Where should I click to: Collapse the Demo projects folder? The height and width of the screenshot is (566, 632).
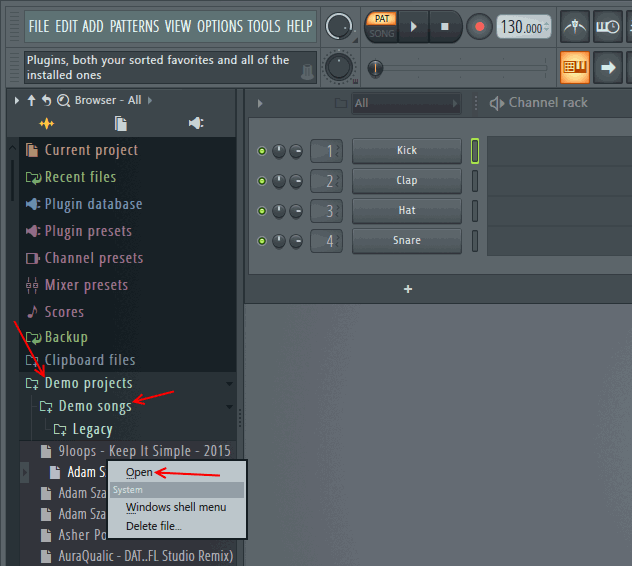[x=88, y=383]
